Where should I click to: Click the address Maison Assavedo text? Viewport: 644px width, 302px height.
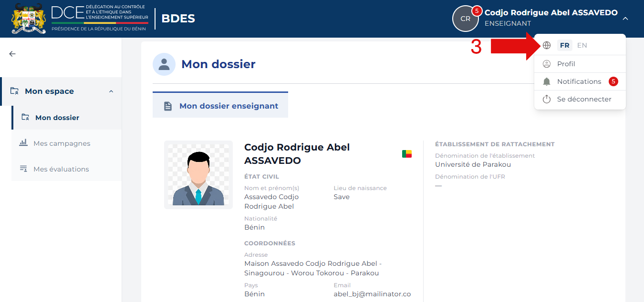click(313, 268)
